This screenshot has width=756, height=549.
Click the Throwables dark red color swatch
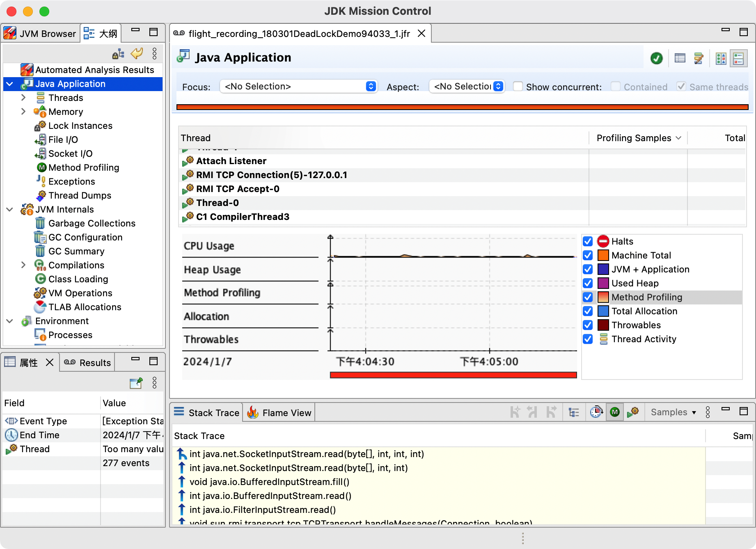[603, 325]
